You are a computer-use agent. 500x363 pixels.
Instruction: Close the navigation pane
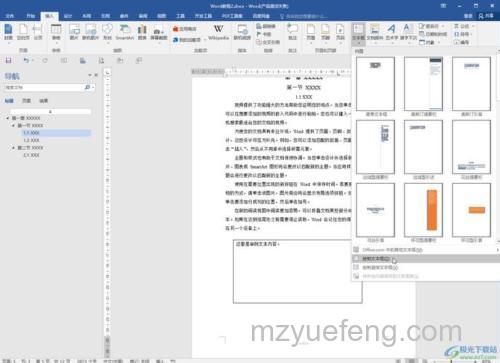96,75
